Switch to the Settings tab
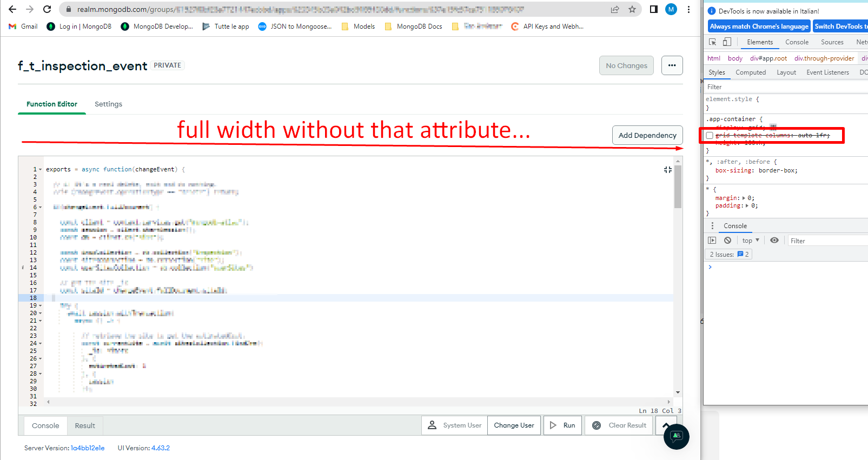Image resolution: width=868 pixels, height=460 pixels. 108,104
